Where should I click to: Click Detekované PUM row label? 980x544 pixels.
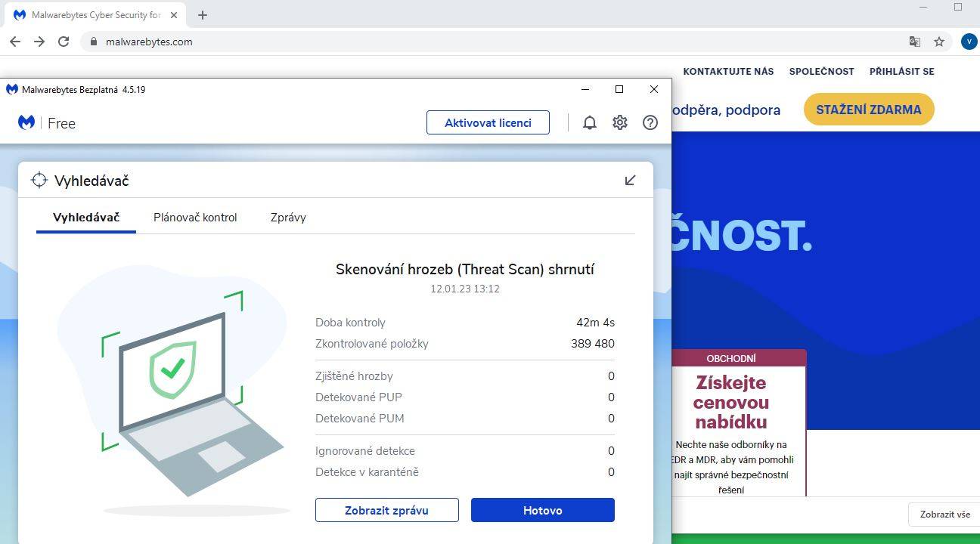tap(360, 419)
